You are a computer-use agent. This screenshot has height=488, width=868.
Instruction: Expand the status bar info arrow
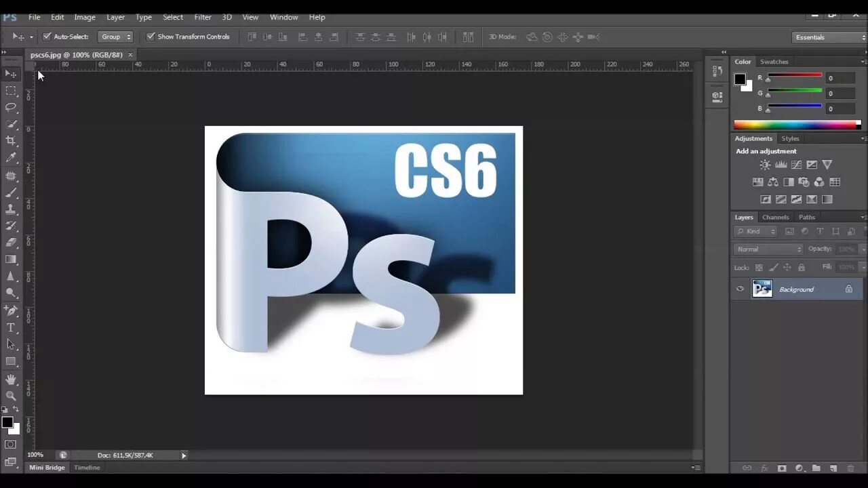[184, 455]
